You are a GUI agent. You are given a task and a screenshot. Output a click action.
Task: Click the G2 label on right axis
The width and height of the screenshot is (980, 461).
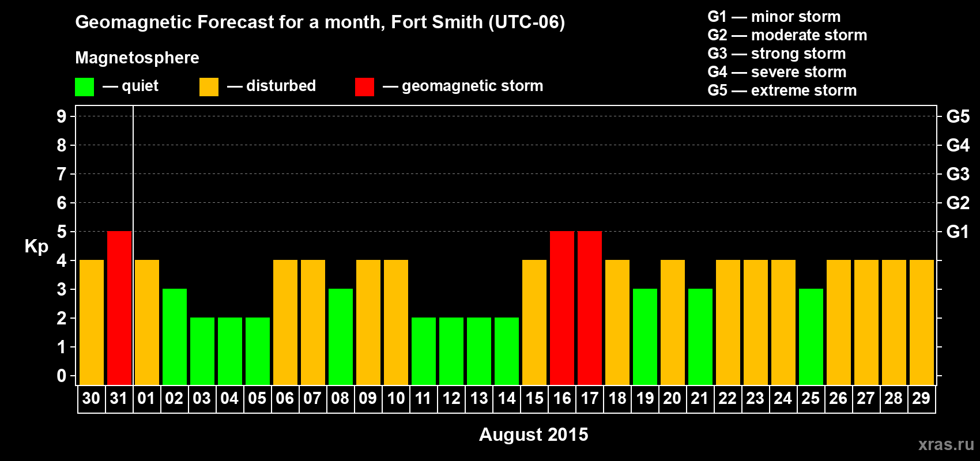pyautogui.click(x=958, y=203)
